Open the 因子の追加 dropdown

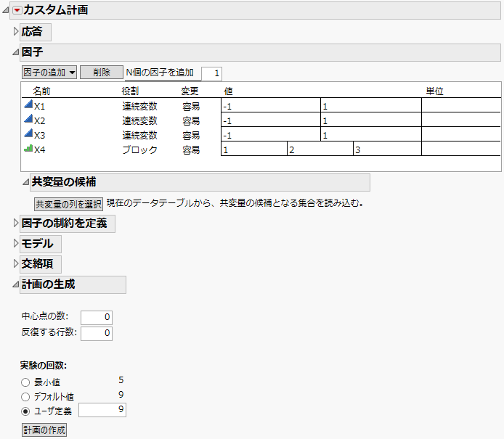coord(49,73)
